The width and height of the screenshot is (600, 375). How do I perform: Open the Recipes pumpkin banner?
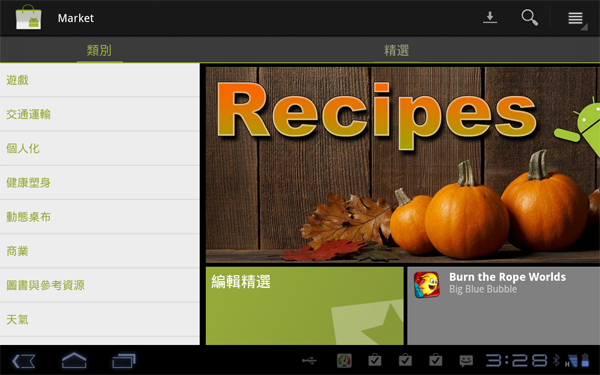(x=403, y=165)
